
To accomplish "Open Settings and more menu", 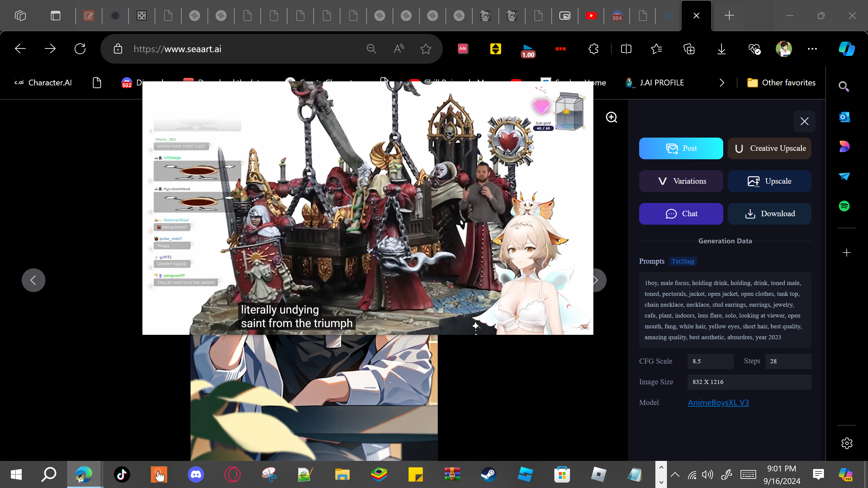I will [812, 49].
